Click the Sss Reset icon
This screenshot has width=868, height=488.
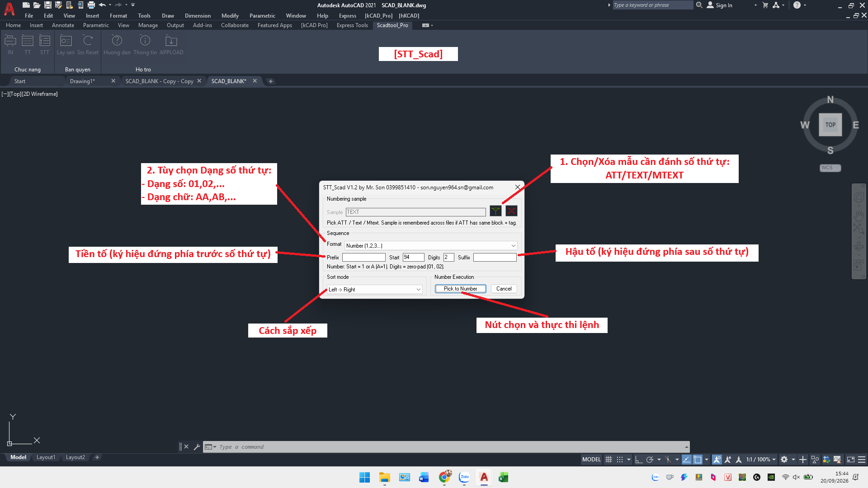point(88,45)
